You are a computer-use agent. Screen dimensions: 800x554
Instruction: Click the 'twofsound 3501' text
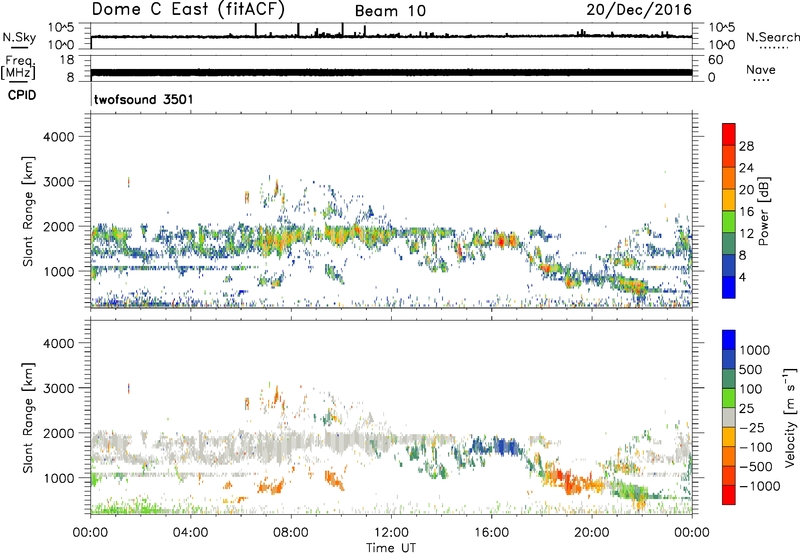(x=144, y=99)
